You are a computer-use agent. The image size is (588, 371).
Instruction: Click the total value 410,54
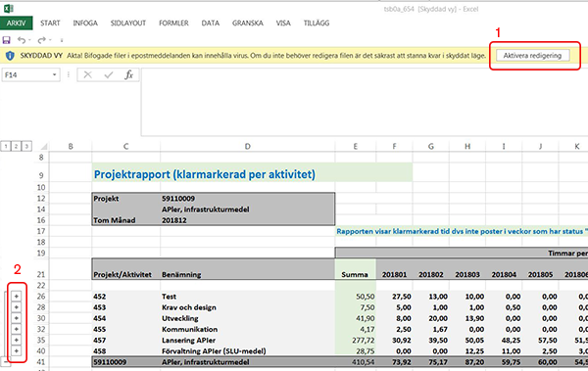click(356, 362)
